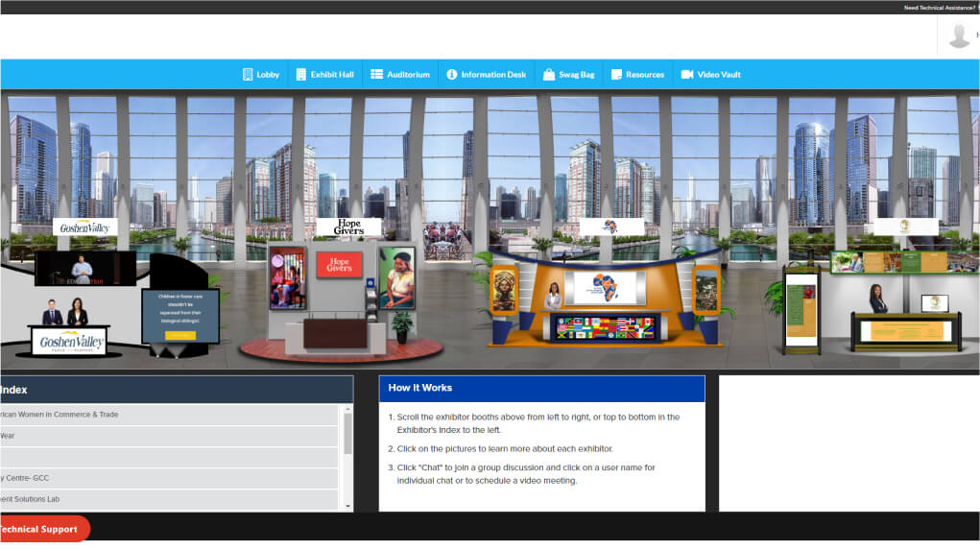Select the Centre- GCC index row
The image size is (980, 550).
point(169,478)
